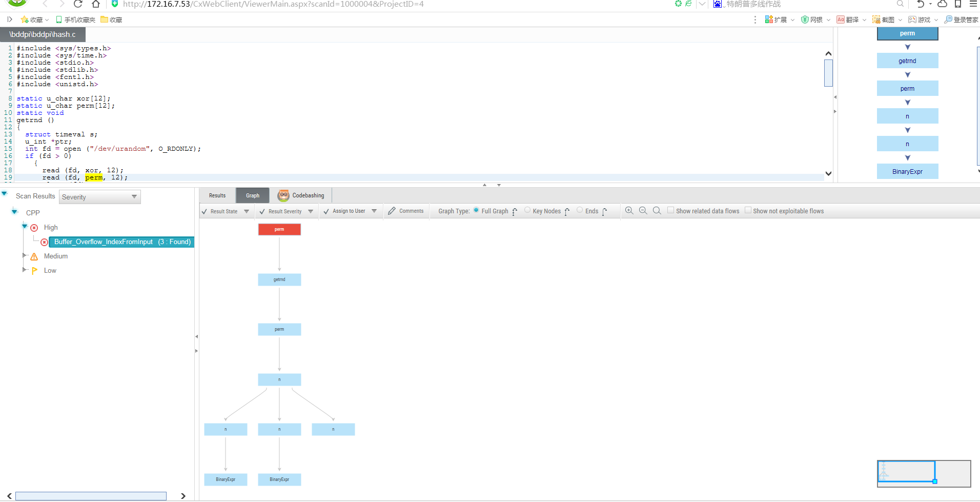The image size is (980, 502).
Task: Click the browser address bar URL
Action: click(x=273, y=4)
